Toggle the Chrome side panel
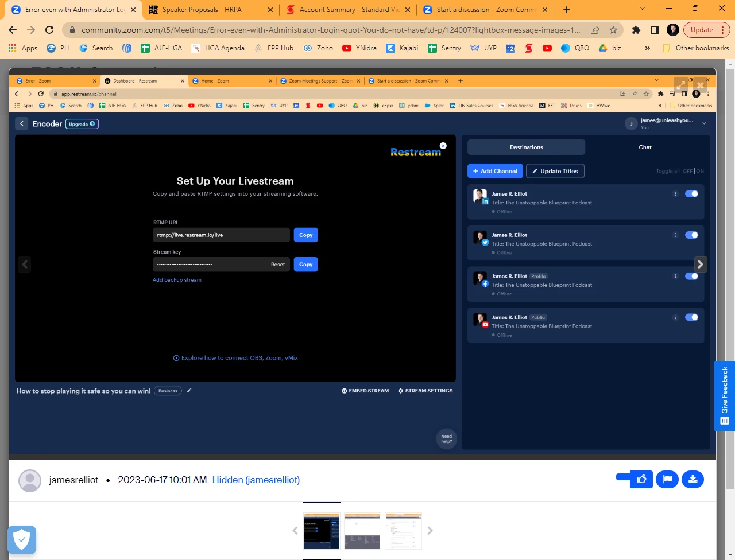Image resolution: width=735 pixels, height=560 pixels. pos(655,30)
